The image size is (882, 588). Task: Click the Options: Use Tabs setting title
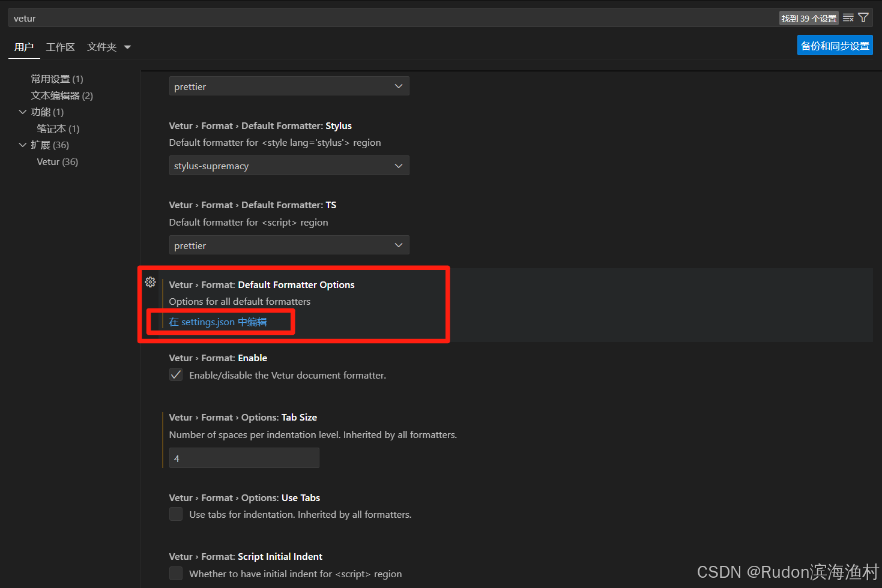click(x=244, y=498)
